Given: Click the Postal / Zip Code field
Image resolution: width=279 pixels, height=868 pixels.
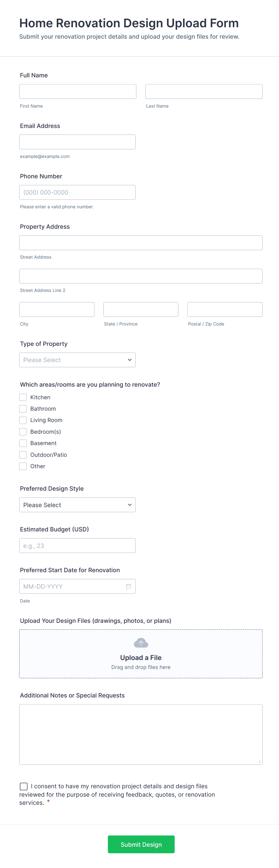Looking at the screenshot, I should pos(225,309).
